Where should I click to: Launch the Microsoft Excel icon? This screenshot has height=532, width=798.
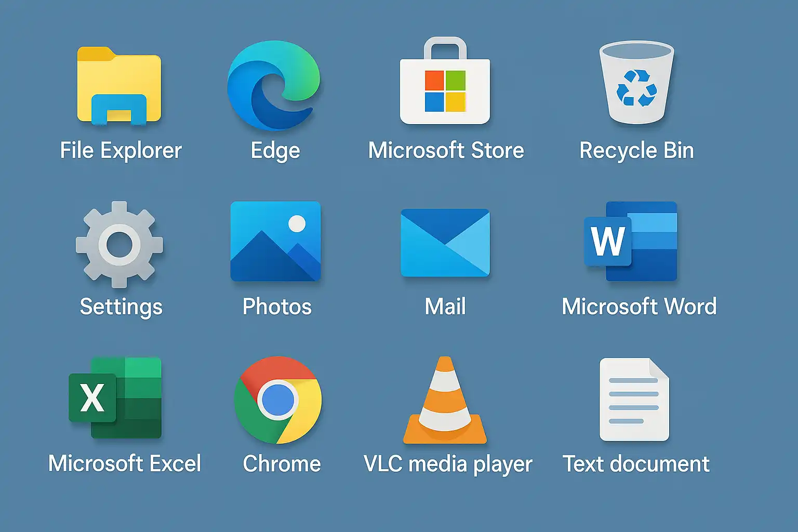[x=115, y=397]
